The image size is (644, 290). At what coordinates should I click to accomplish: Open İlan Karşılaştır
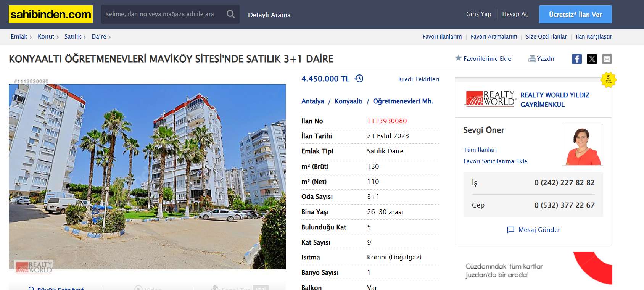(594, 37)
